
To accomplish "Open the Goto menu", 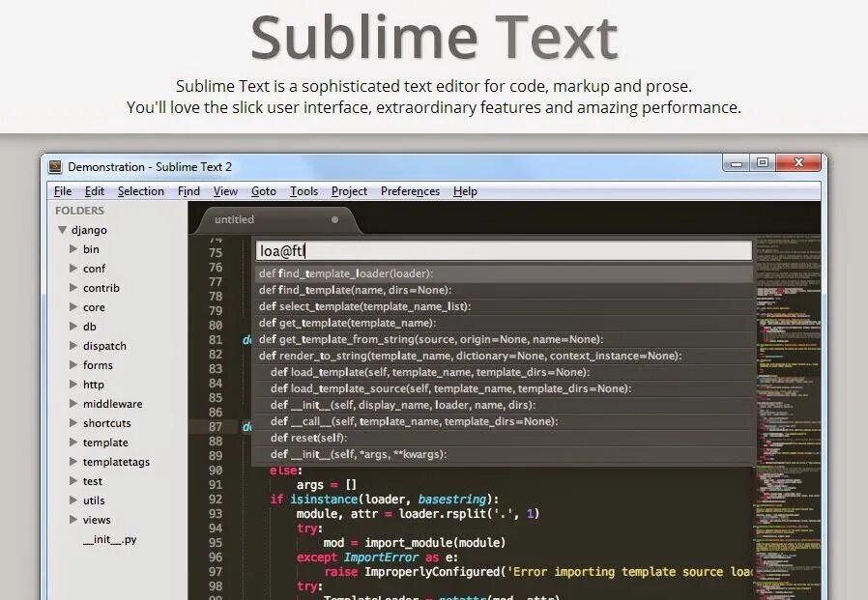I will tap(264, 191).
